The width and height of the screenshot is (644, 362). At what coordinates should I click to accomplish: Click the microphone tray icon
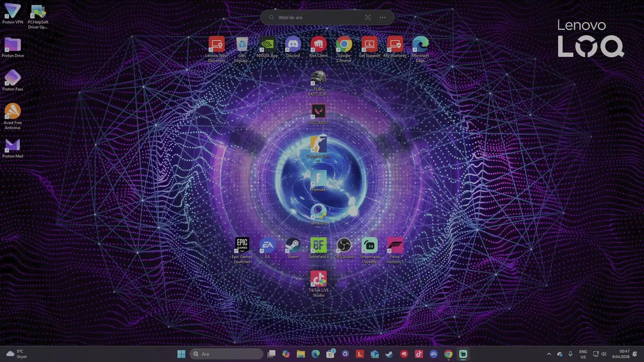[x=570, y=354]
